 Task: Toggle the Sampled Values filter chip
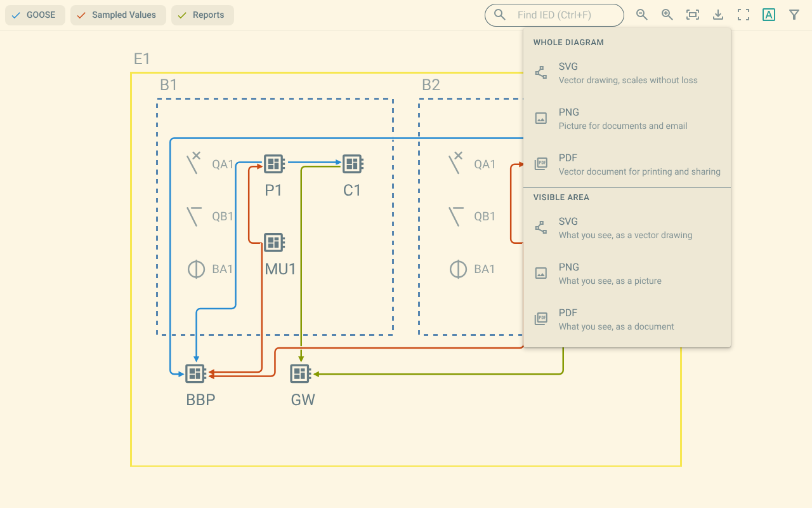(118, 15)
